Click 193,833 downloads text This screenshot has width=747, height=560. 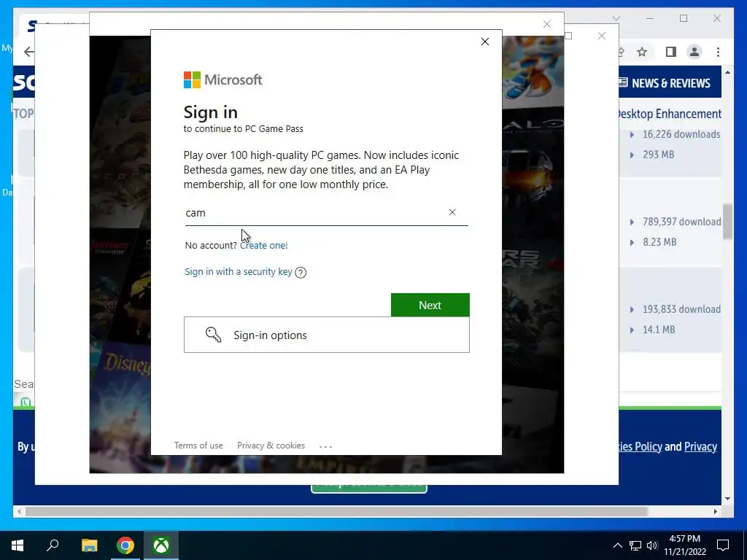click(x=682, y=309)
